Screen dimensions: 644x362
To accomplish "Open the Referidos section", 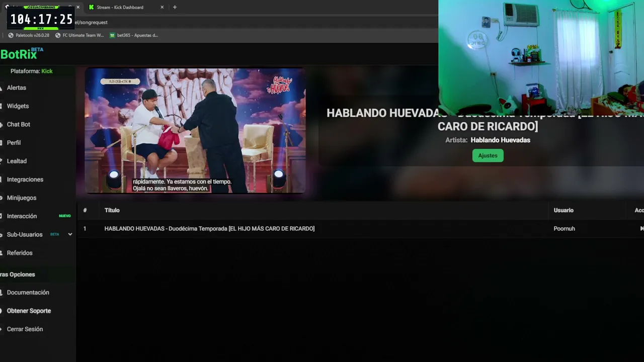I will pyautogui.click(x=20, y=253).
